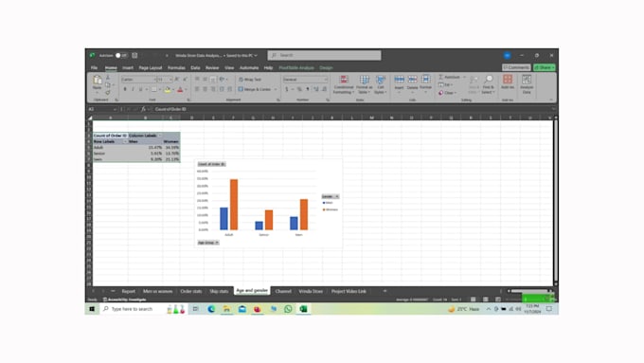Screen dimensions: 644x363
Task: Toggle Italic formatting
Action: [x=133, y=90]
